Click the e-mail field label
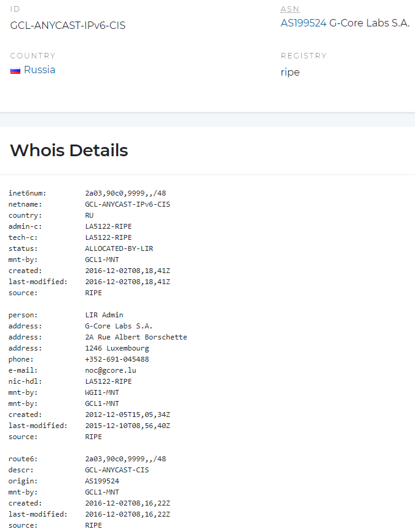Viewport: 415px width, 532px height. (23, 370)
